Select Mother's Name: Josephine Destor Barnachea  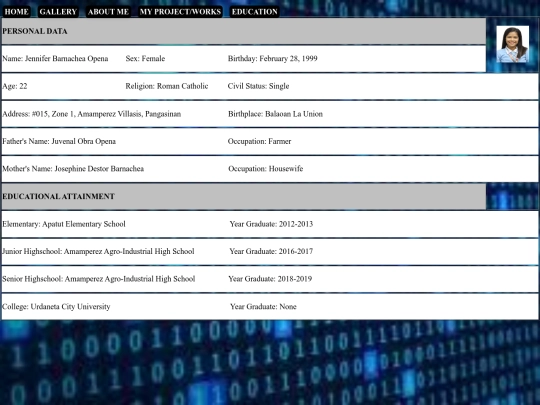click(x=73, y=169)
